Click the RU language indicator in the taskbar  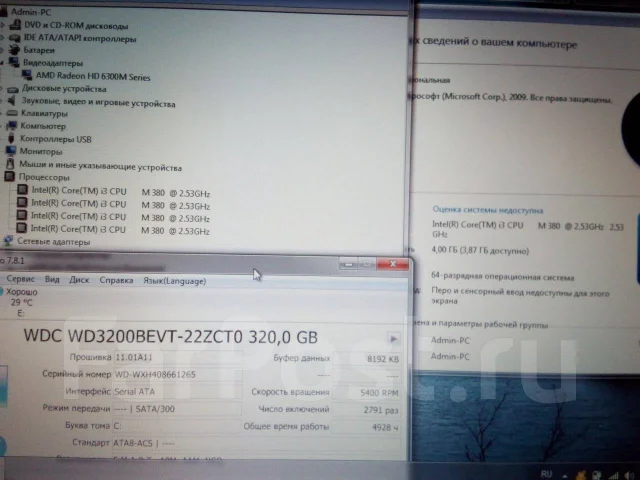pos(546,473)
